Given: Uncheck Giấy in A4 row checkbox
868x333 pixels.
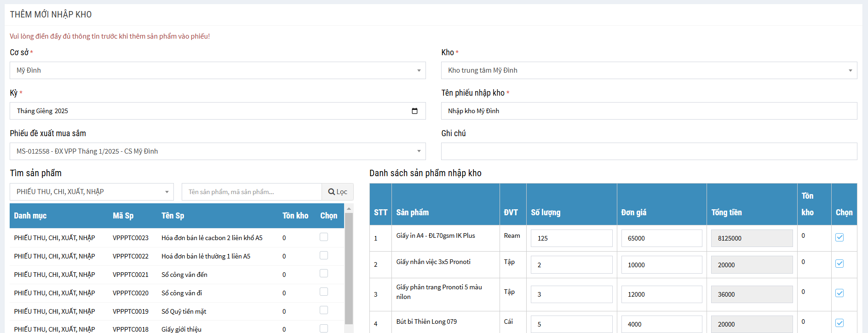Looking at the screenshot, I should (x=839, y=237).
